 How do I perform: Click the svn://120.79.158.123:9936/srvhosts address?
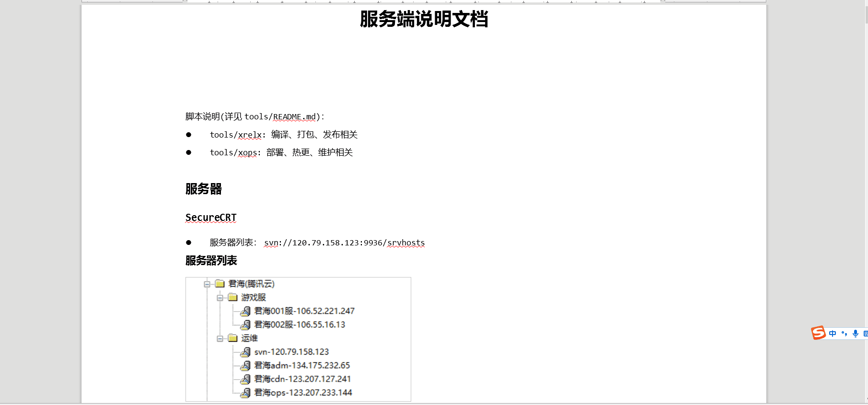click(x=345, y=243)
